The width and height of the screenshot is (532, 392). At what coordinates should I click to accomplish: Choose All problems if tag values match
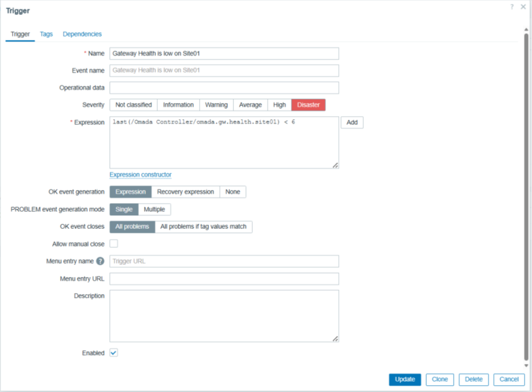tap(203, 227)
